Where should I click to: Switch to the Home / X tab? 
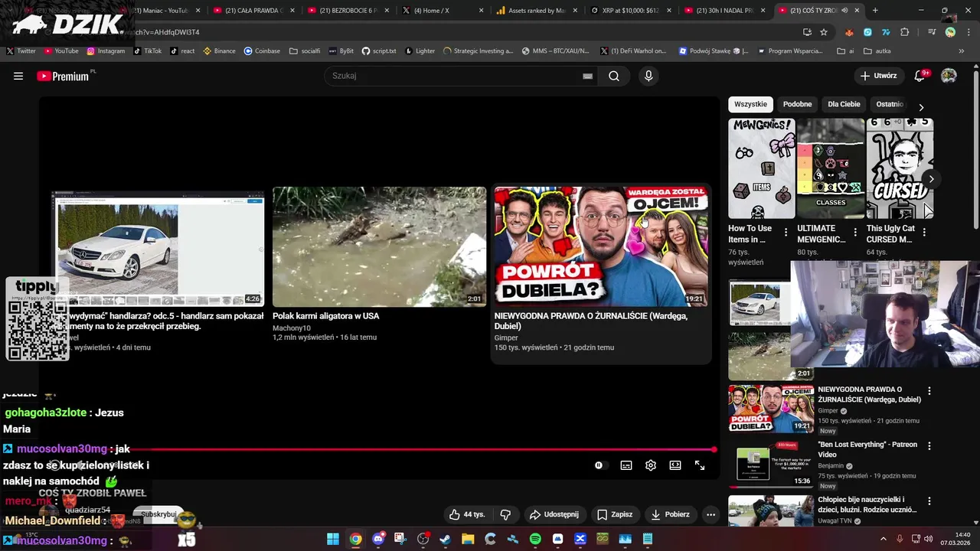(x=443, y=11)
